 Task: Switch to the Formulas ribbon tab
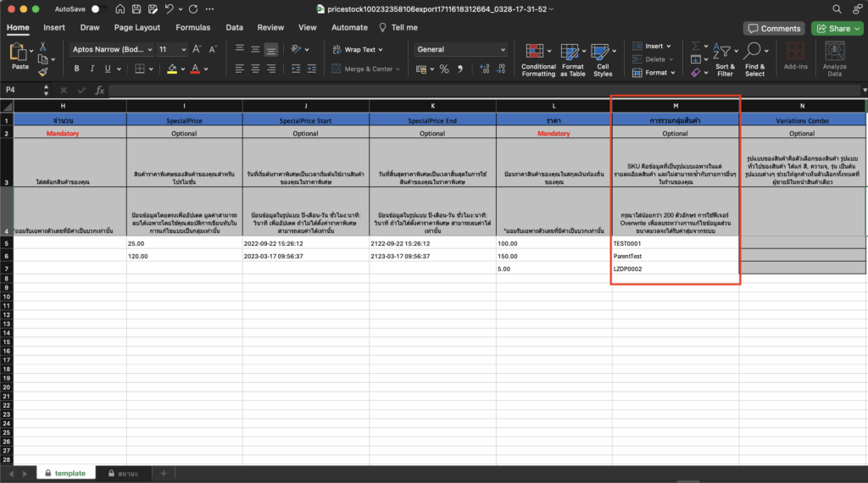coord(193,27)
